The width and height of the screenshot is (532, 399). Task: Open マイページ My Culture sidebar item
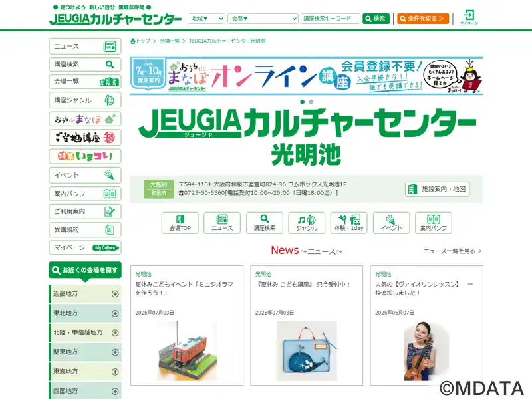click(x=85, y=247)
